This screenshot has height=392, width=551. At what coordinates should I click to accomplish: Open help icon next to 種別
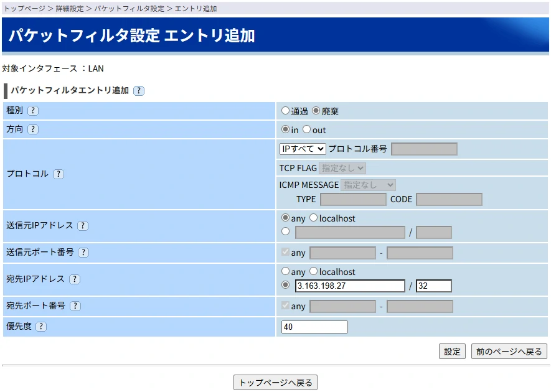(33, 111)
